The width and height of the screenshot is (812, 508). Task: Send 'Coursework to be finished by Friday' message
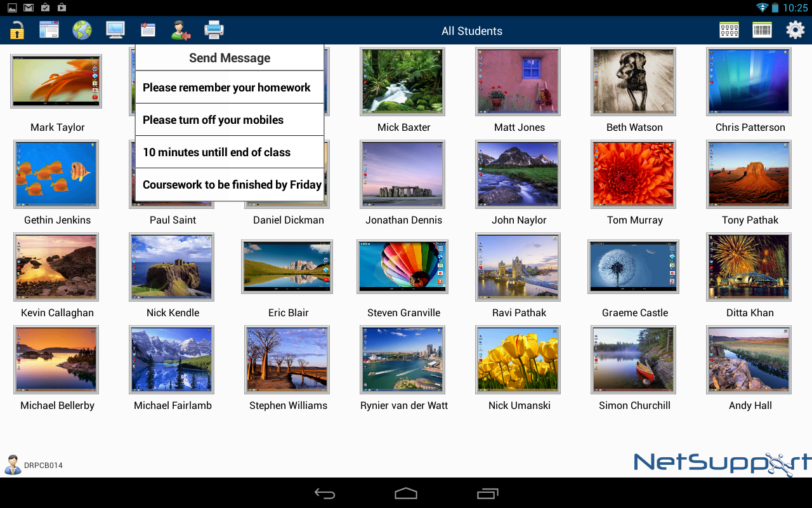click(x=230, y=185)
